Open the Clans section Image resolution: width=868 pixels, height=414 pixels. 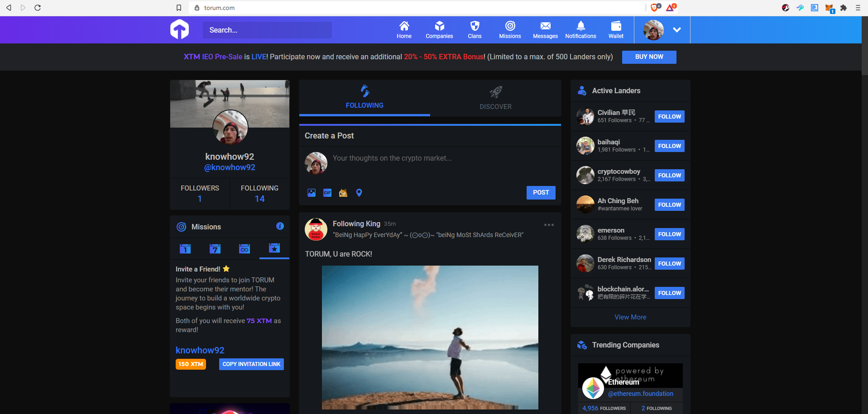475,30
